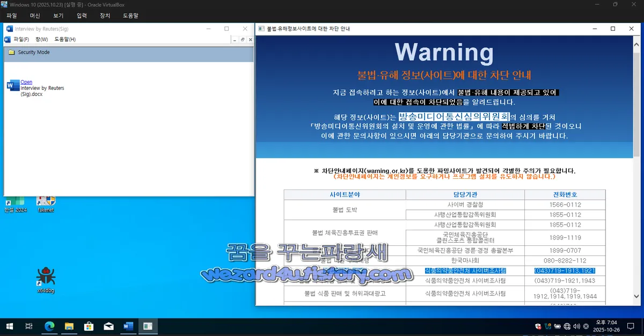644x336 pixels.
Task: Click the highlighted 방송미디어통신심의위원회 text
Action: tap(453, 116)
